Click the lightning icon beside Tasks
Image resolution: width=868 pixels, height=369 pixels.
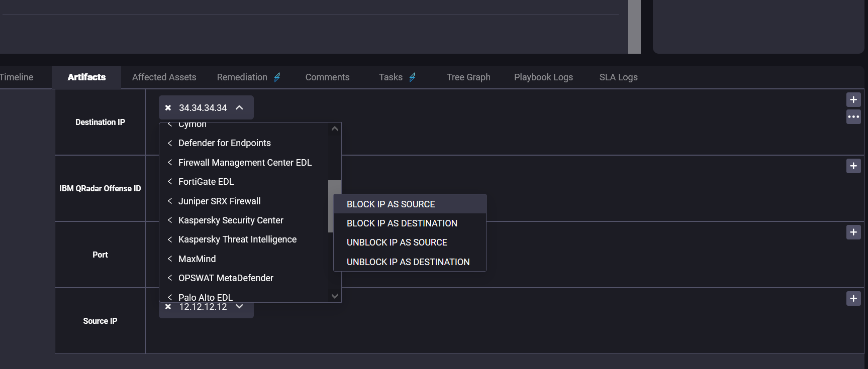pos(412,77)
